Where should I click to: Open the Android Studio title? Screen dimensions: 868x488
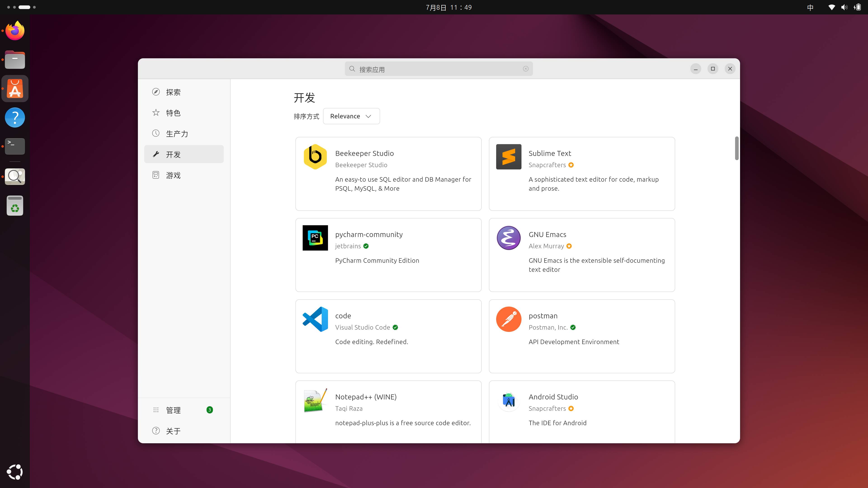pyautogui.click(x=553, y=397)
